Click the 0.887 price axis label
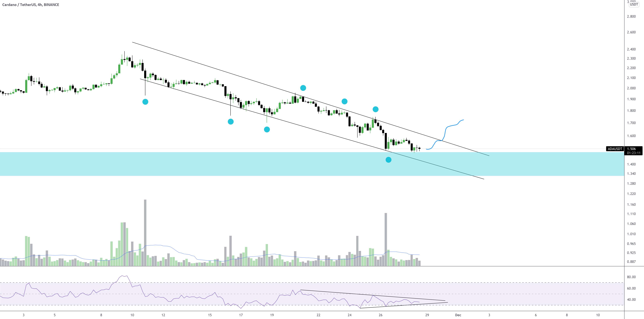The image size is (644, 319). tap(631, 262)
